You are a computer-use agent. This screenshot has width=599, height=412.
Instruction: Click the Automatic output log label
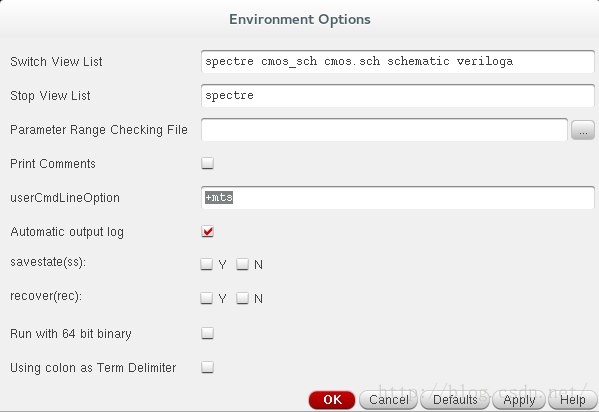click(x=67, y=232)
